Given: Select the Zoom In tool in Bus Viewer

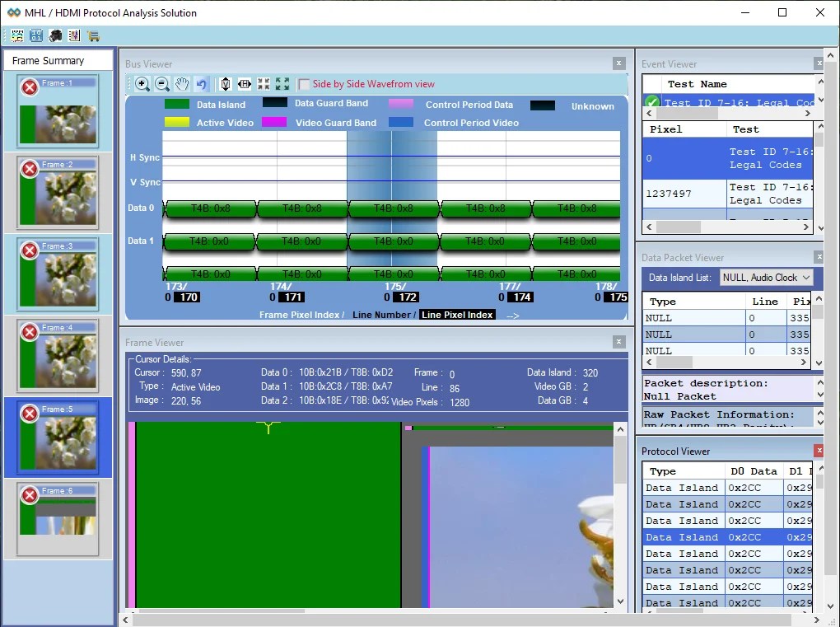Looking at the screenshot, I should (142, 83).
